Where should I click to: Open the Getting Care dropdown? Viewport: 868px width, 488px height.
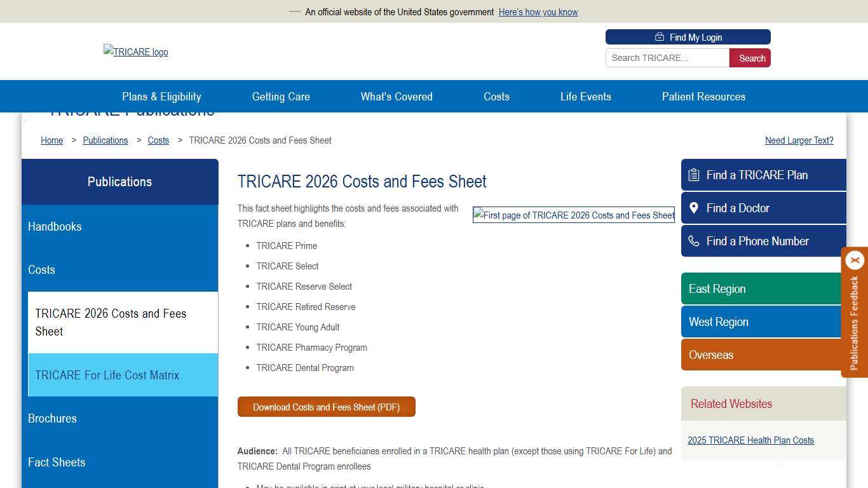click(281, 97)
